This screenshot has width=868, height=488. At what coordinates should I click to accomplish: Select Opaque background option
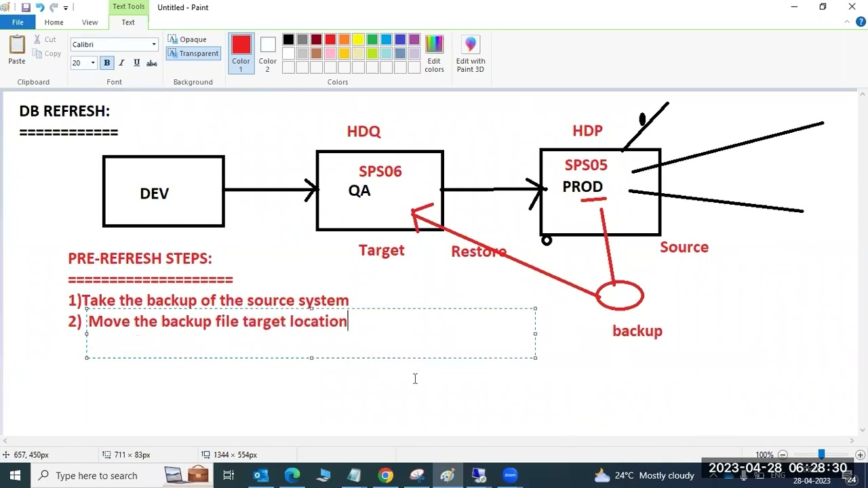pyautogui.click(x=187, y=39)
